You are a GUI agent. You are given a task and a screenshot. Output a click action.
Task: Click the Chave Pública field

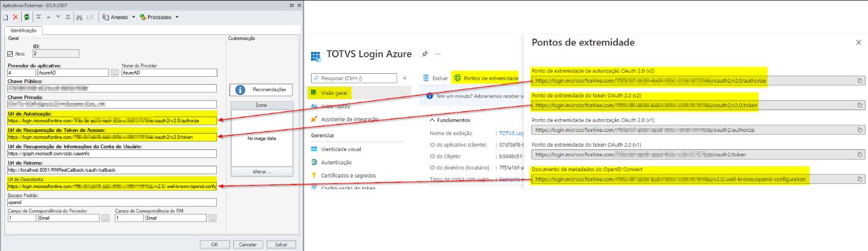[x=112, y=88]
